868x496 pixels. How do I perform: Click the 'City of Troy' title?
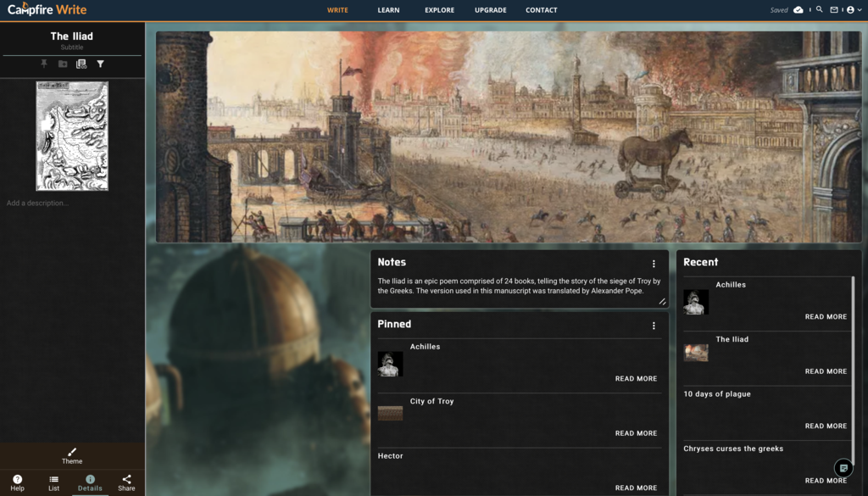[431, 401]
